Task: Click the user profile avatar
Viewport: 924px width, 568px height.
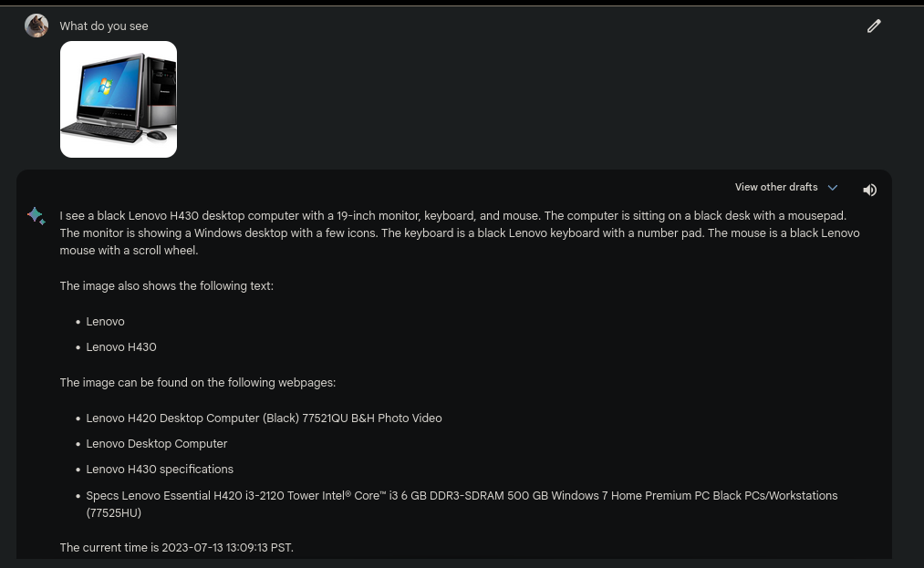Action: pyautogui.click(x=36, y=26)
